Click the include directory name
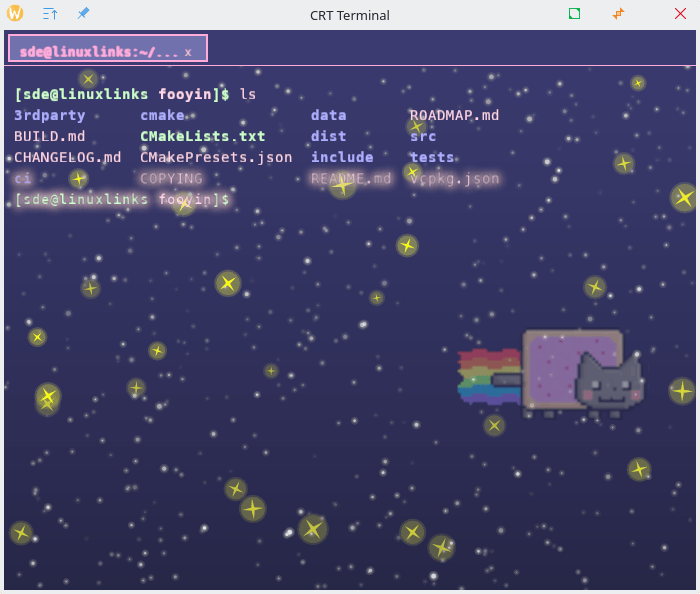 coord(342,157)
